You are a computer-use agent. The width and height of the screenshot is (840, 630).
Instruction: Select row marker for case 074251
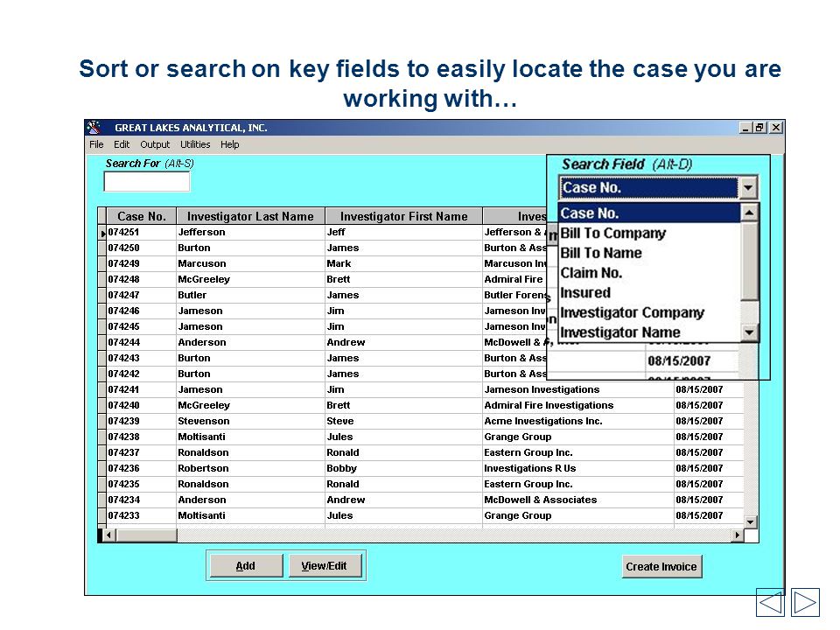[102, 233]
